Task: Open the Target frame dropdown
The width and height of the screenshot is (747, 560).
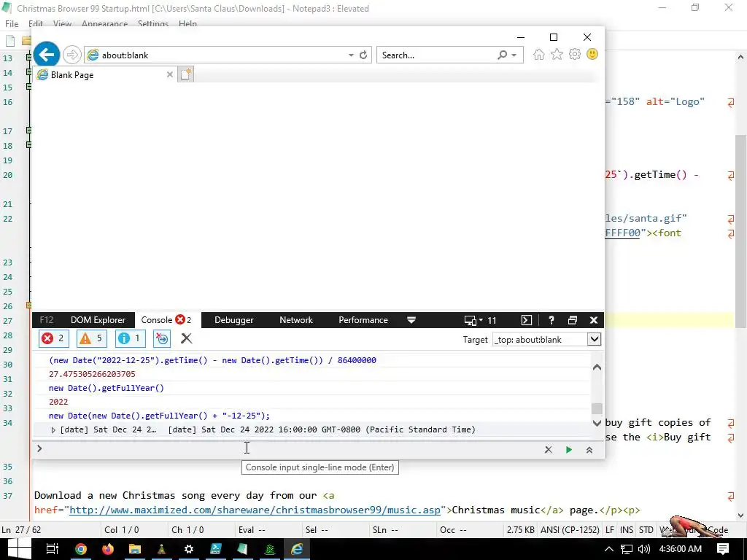Action: 594,340
